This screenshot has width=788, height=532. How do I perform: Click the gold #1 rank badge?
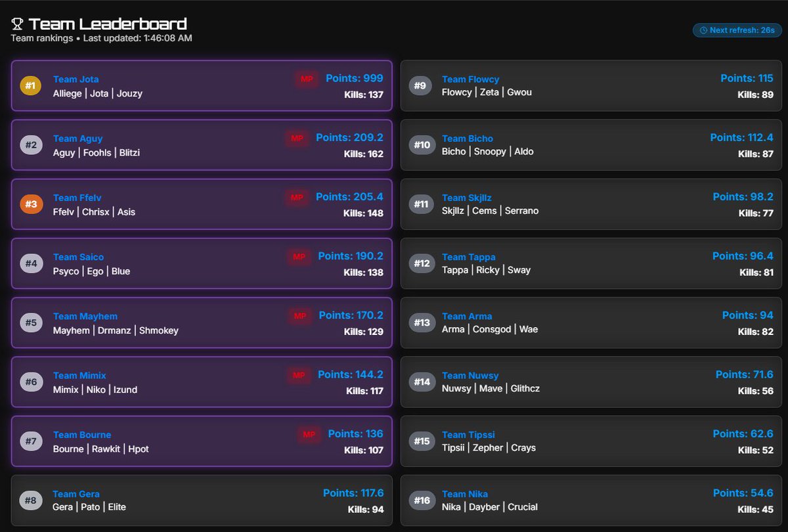31,85
